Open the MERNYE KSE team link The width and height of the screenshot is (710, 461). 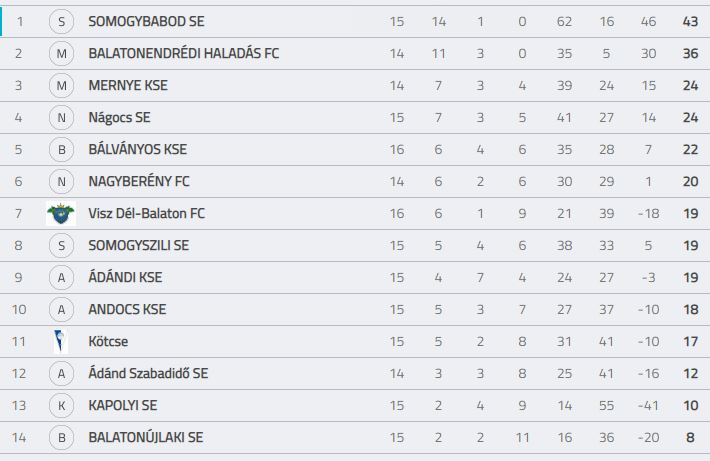pos(128,85)
